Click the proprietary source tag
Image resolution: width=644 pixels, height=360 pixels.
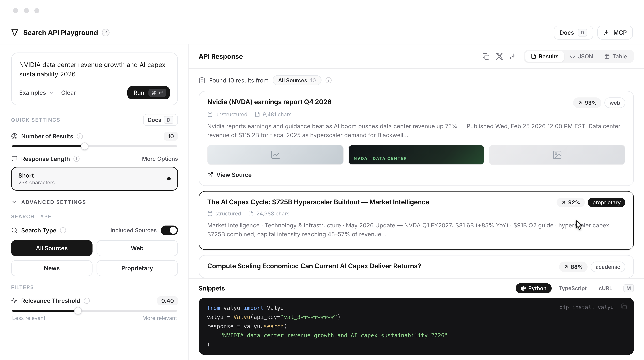[606, 202]
